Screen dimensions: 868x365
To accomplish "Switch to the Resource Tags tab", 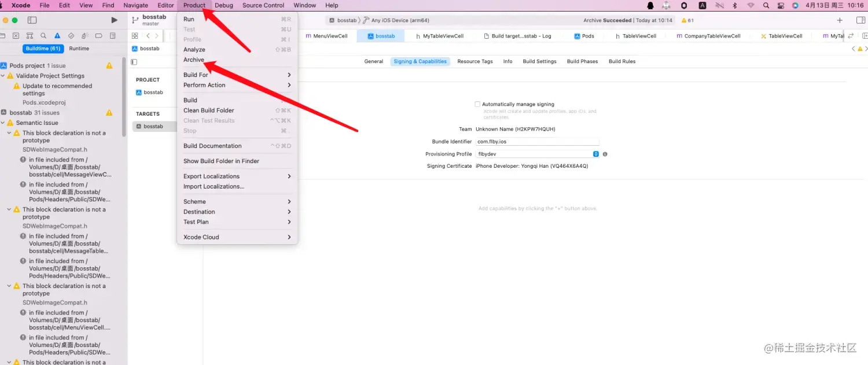I will (475, 61).
